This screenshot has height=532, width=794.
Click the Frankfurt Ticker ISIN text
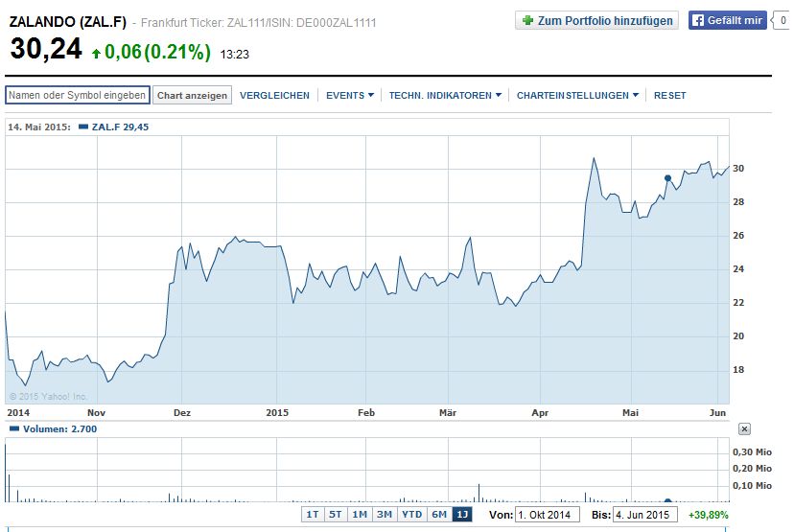click(258, 23)
